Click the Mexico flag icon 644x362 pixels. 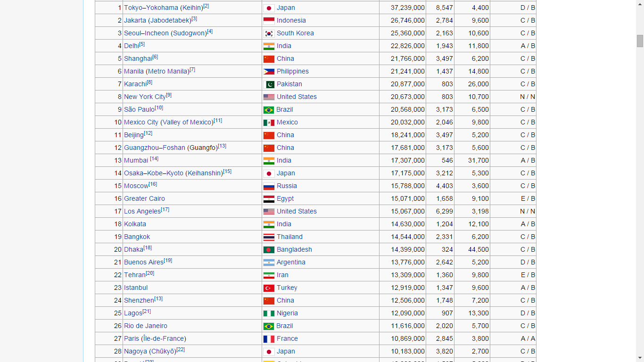269,123
